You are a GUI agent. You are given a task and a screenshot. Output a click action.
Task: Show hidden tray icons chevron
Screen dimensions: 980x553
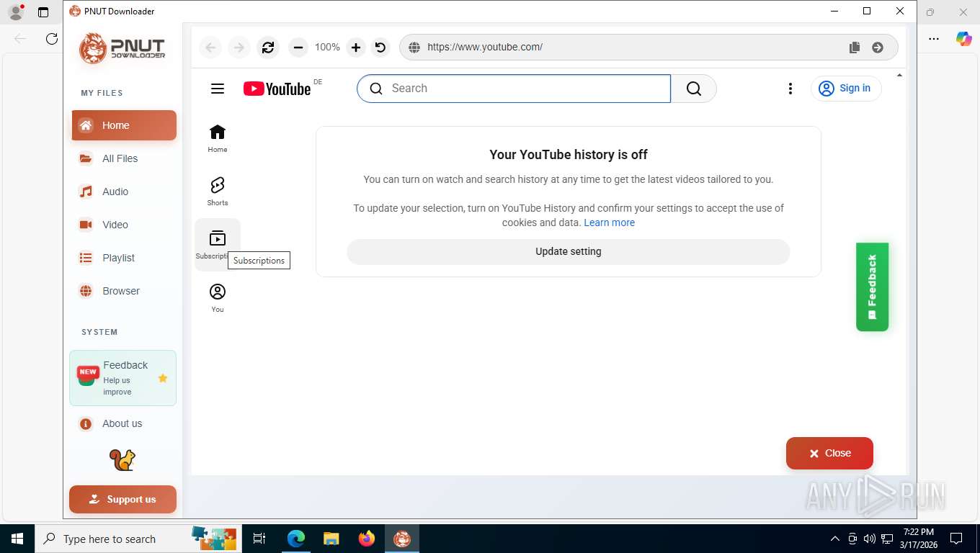835,539
